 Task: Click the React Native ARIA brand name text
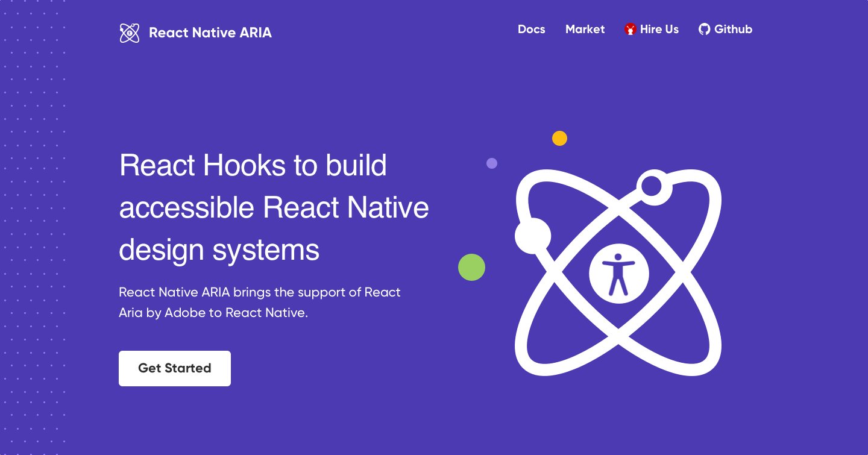coord(210,33)
